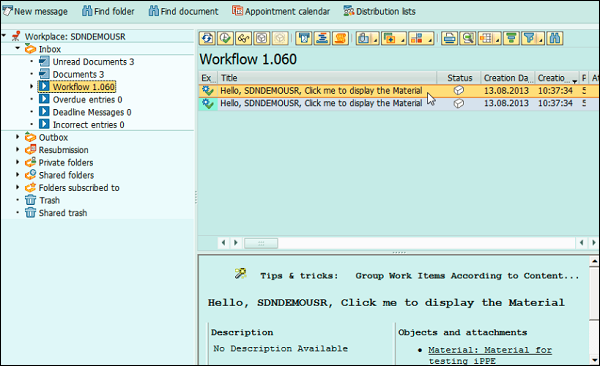Open the Material for testing iPPE link
The height and width of the screenshot is (366, 600).
point(490,355)
